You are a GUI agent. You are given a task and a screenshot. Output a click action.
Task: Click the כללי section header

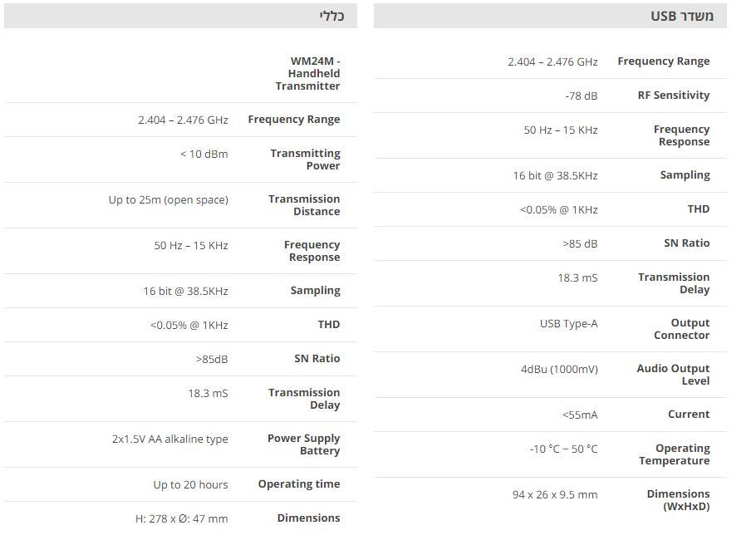tap(331, 16)
